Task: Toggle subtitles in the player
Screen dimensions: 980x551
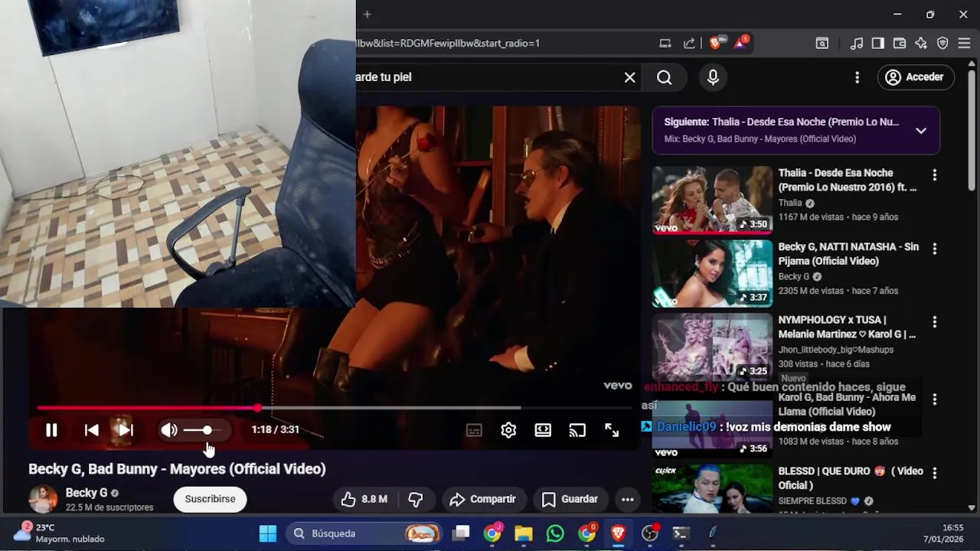Action: [x=474, y=430]
